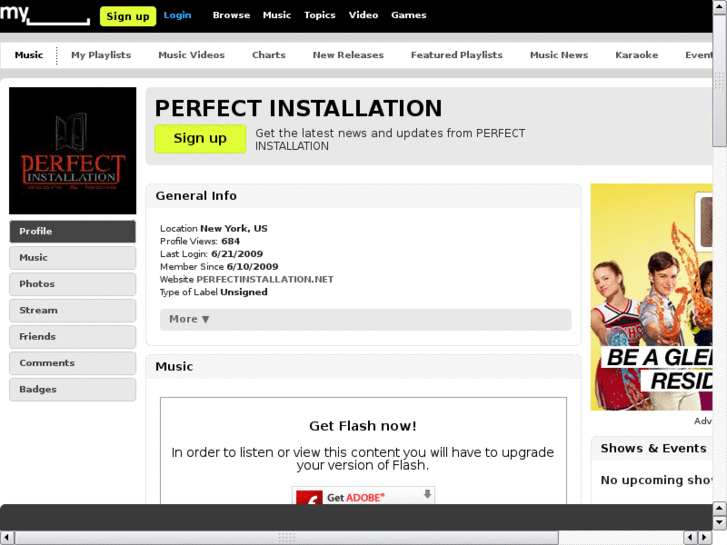
Task: Click the Glee advertisement banner
Action: tap(651, 297)
